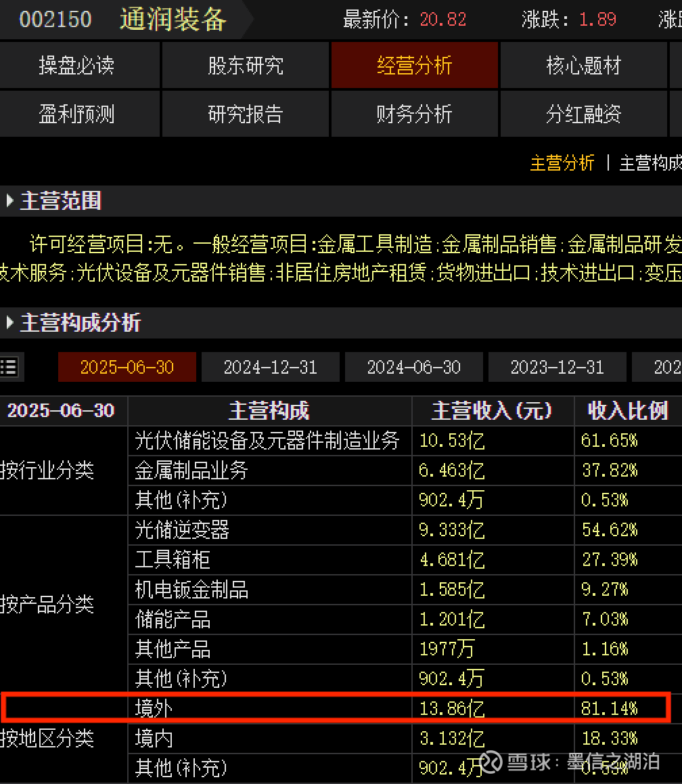Click revenue value 3.132亿
This screenshot has width=682, height=784.
(452, 739)
